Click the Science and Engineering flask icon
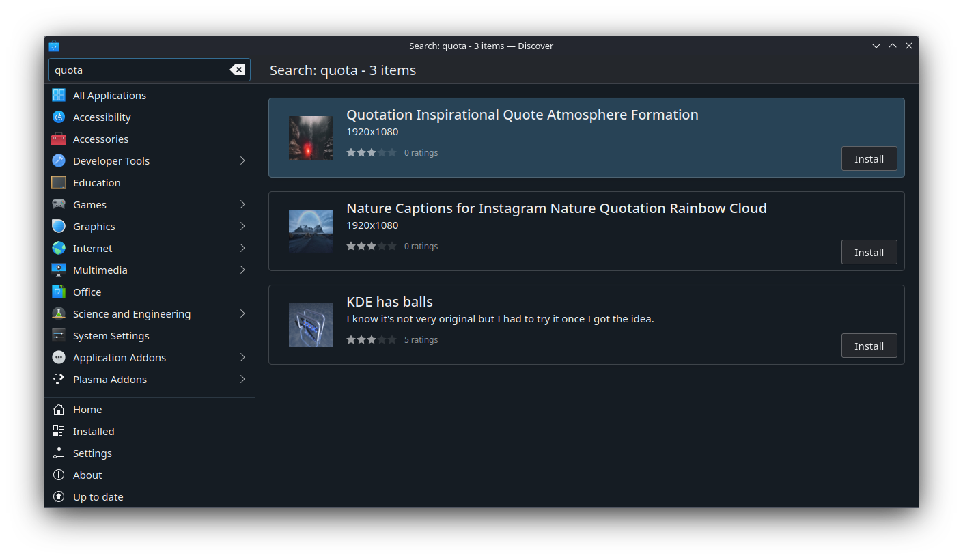 click(x=59, y=313)
